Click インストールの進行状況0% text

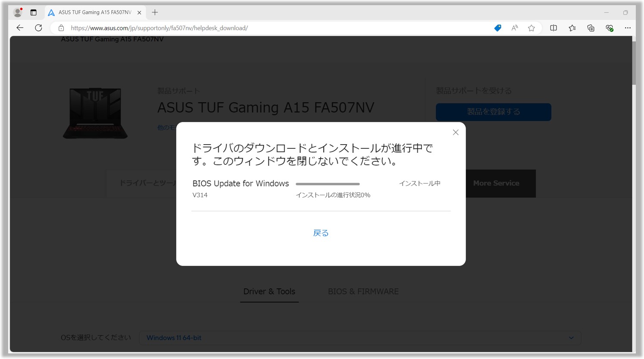[x=333, y=195]
